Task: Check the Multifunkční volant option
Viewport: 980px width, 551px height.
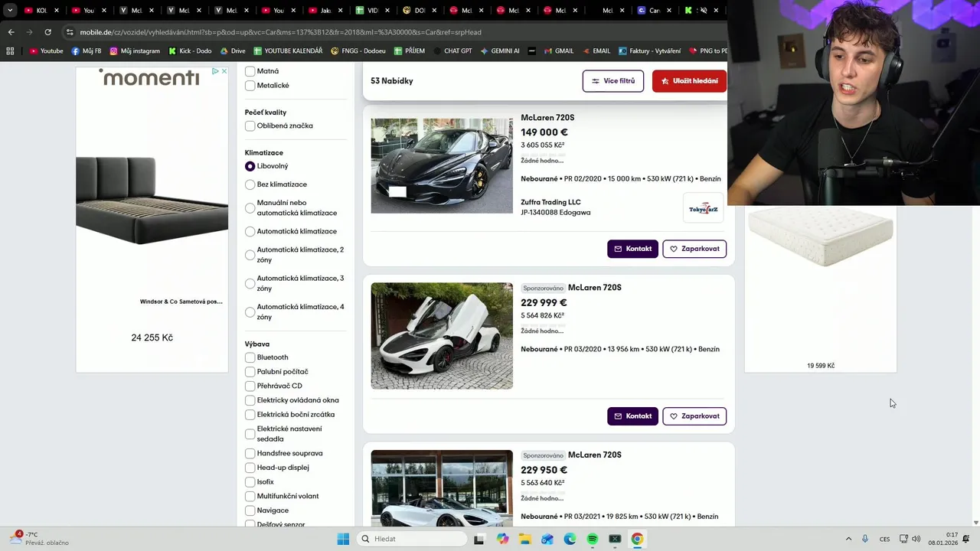Action: pyautogui.click(x=250, y=496)
